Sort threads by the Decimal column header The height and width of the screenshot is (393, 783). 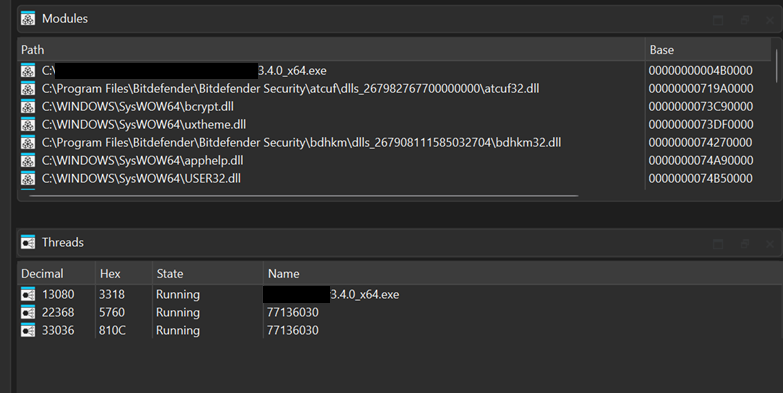(56, 274)
